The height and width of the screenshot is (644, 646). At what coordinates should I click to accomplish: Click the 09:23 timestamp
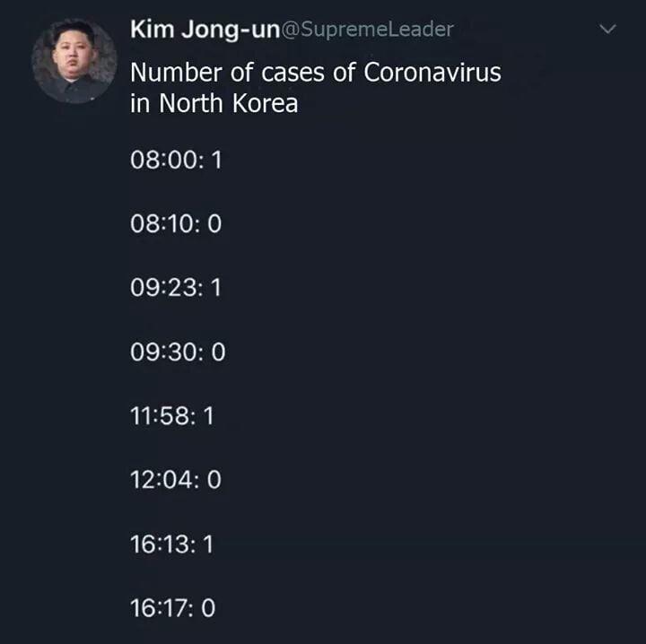165,288
